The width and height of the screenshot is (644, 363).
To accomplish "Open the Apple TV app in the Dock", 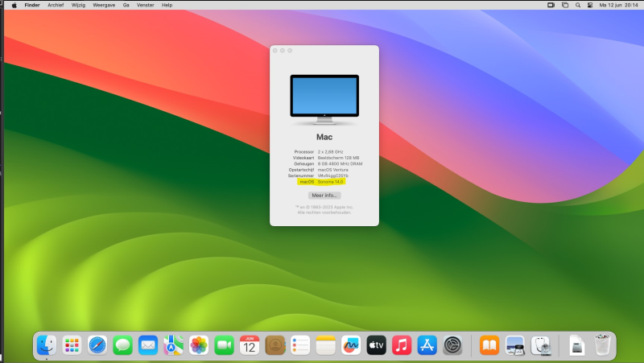I will click(x=376, y=345).
